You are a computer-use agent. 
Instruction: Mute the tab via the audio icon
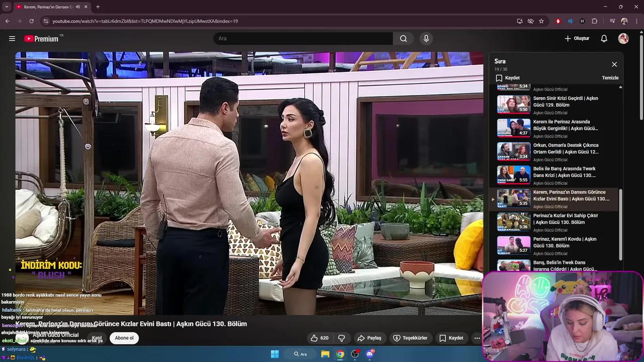pos(77,7)
